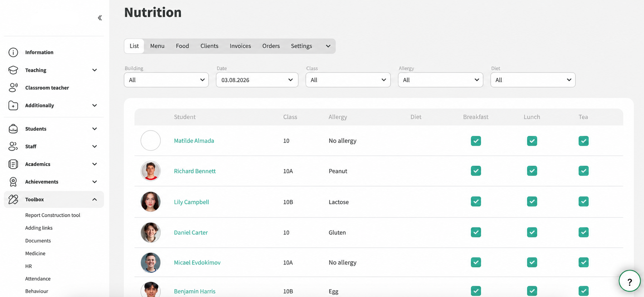Open the Class filter dropdown

348,80
